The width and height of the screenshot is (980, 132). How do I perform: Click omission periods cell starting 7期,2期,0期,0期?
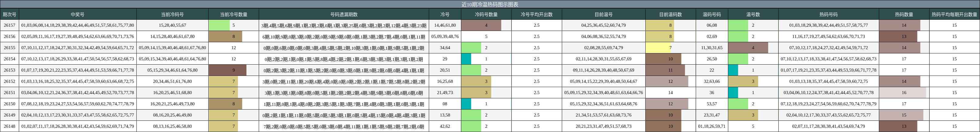point(344,126)
